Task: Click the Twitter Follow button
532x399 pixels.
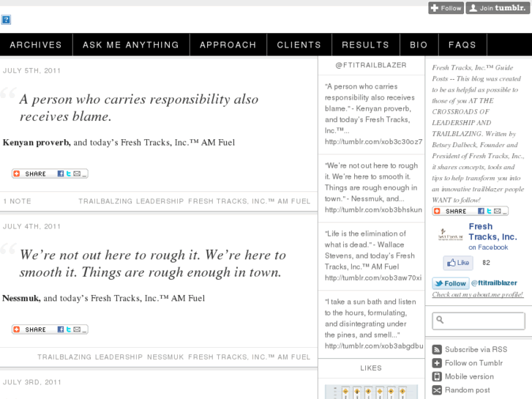Action: coord(451,283)
